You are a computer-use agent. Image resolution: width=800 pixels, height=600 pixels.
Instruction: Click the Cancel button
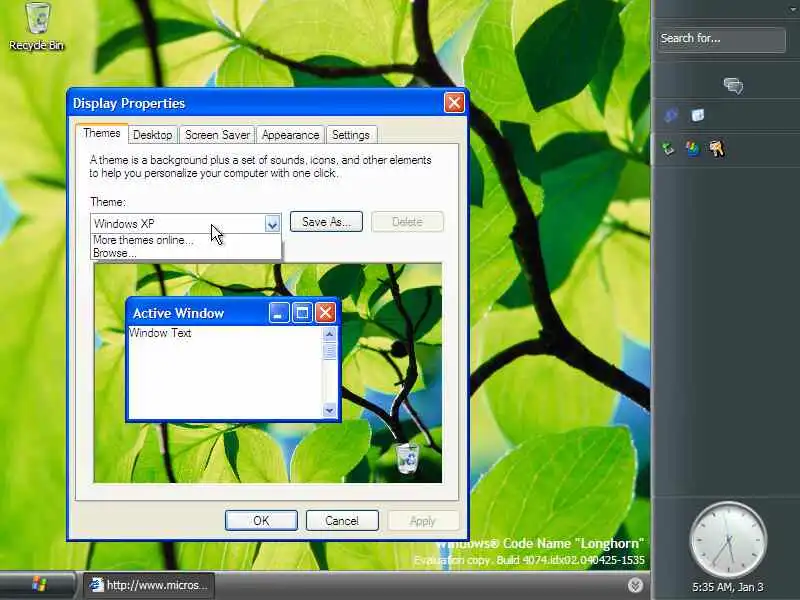click(342, 520)
